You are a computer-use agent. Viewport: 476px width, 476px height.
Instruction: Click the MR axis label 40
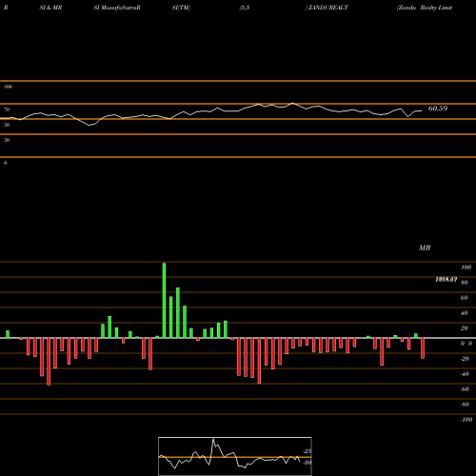click(465, 313)
